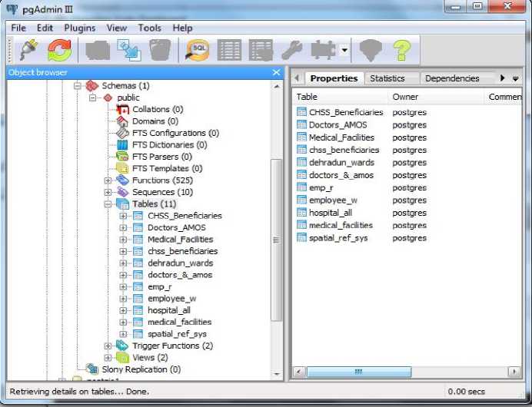Image resolution: width=532 pixels, height=407 pixels.
Task: Close the Object browser panel
Action: point(276,72)
